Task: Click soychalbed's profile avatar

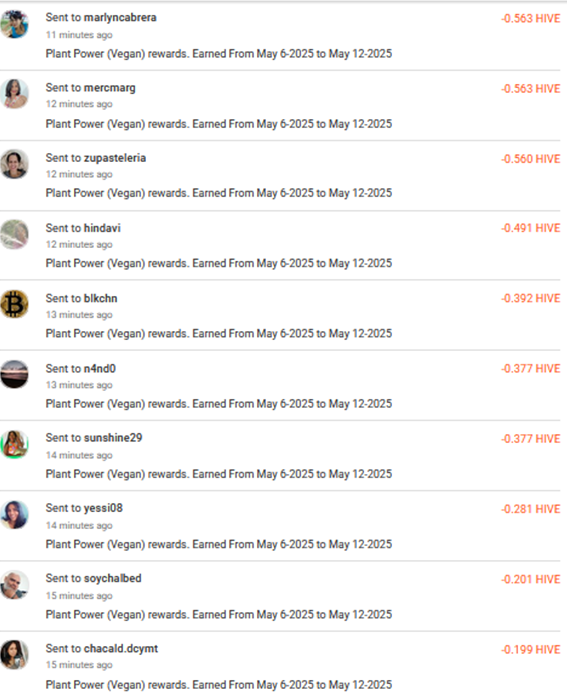Action: [x=14, y=585]
